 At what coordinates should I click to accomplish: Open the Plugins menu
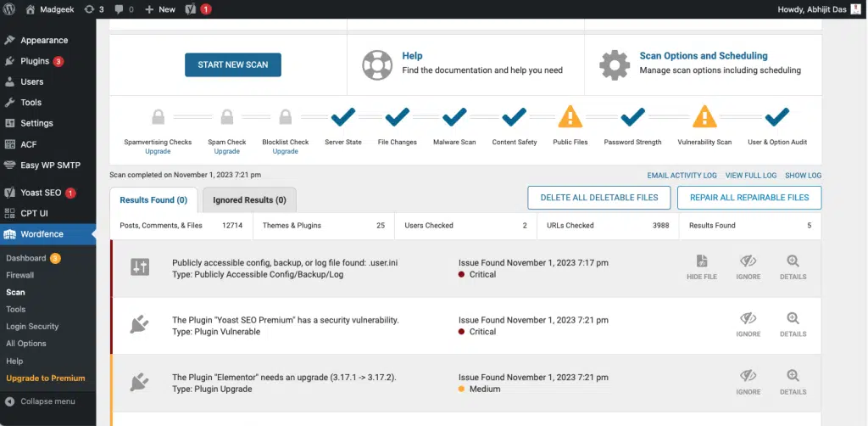click(x=35, y=61)
